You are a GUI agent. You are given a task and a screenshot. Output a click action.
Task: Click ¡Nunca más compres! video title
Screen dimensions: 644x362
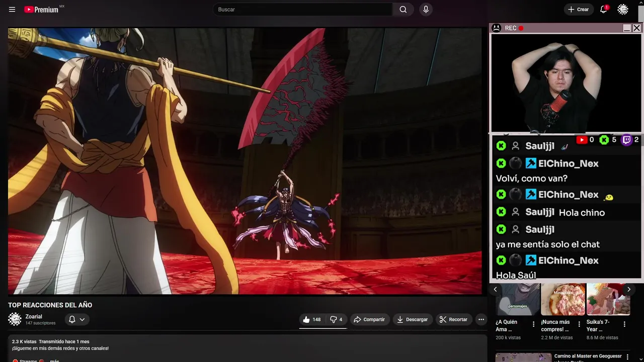pos(556,326)
